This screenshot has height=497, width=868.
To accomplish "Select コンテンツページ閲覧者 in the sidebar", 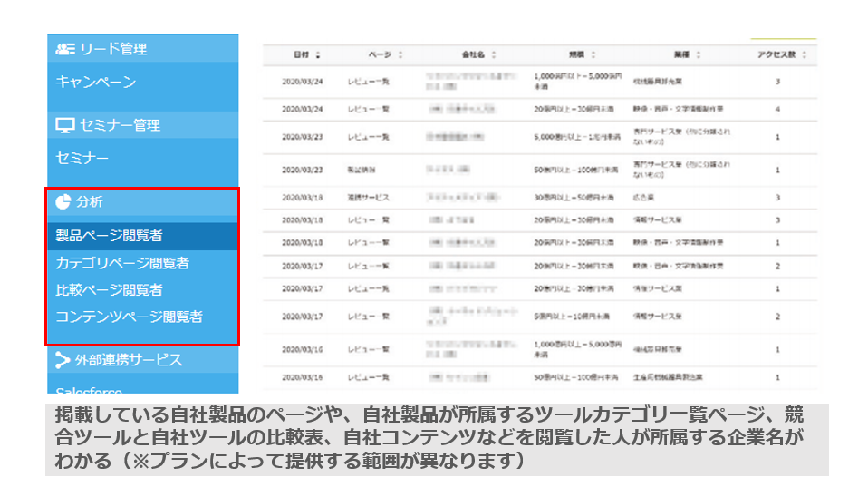I will tap(129, 317).
